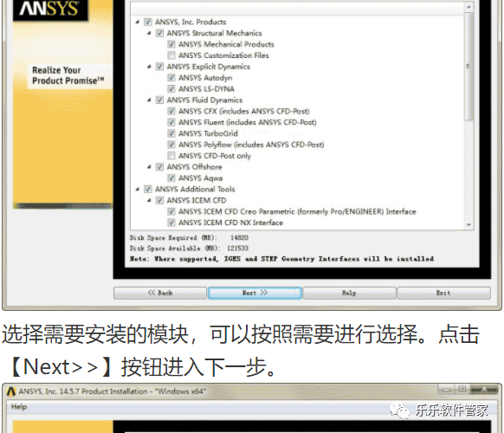Uncheck ANSYS LS-DYNA checkbox
The height and width of the screenshot is (433, 504).
coord(171,88)
